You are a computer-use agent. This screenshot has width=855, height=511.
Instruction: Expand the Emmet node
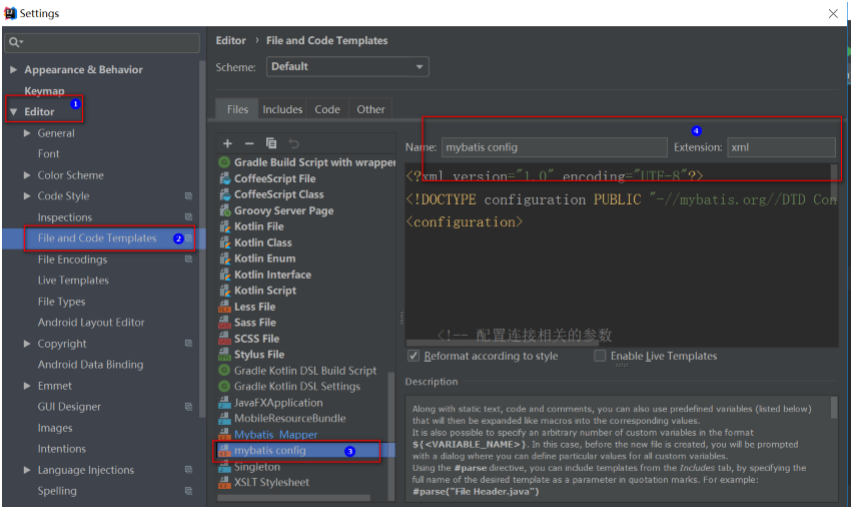(27, 386)
